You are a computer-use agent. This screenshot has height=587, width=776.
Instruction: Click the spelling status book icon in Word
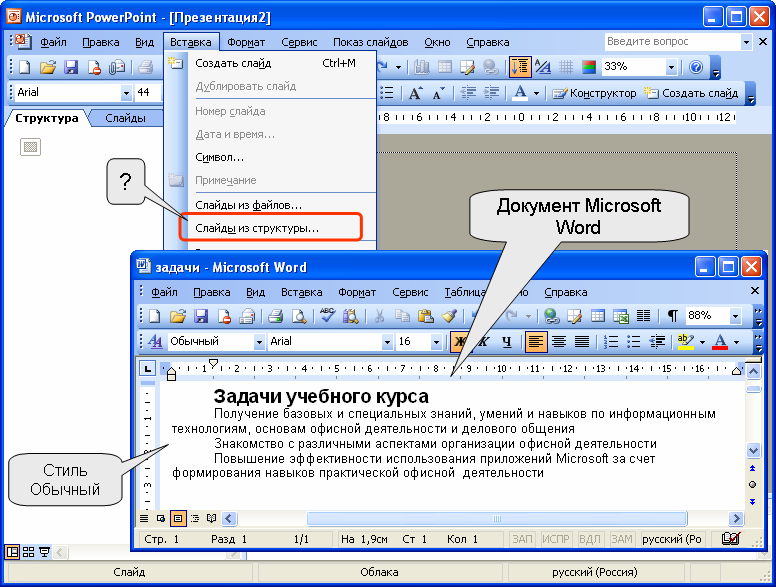coord(731,539)
